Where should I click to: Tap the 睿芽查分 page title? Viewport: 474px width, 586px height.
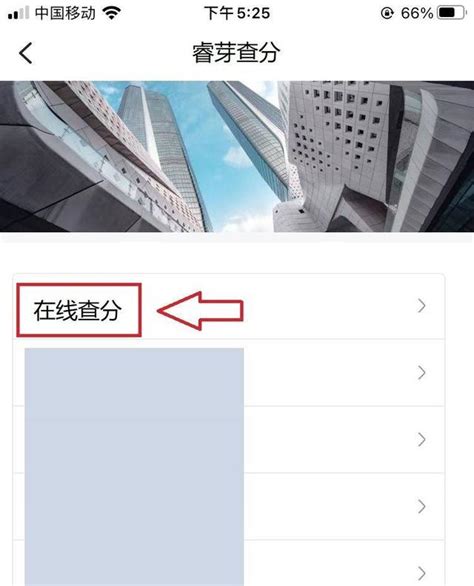[x=236, y=53]
